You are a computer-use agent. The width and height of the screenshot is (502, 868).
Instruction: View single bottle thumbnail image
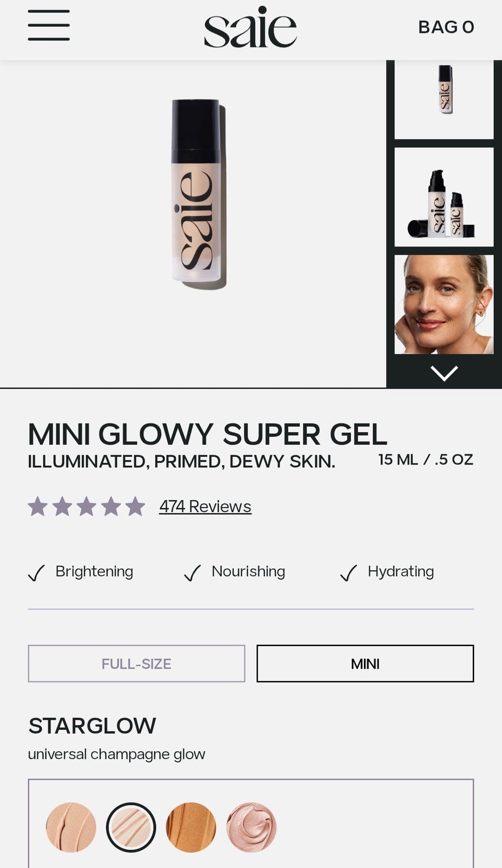coord(444,99)
